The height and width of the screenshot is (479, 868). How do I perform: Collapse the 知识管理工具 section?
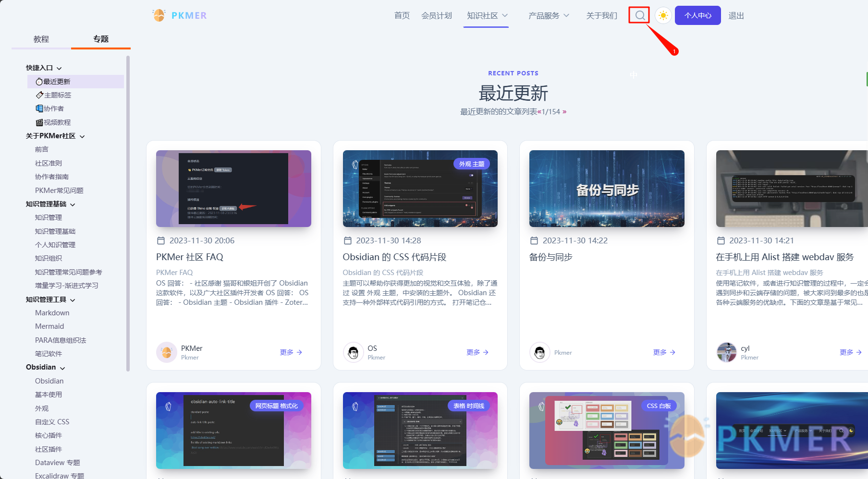[73, 300]
